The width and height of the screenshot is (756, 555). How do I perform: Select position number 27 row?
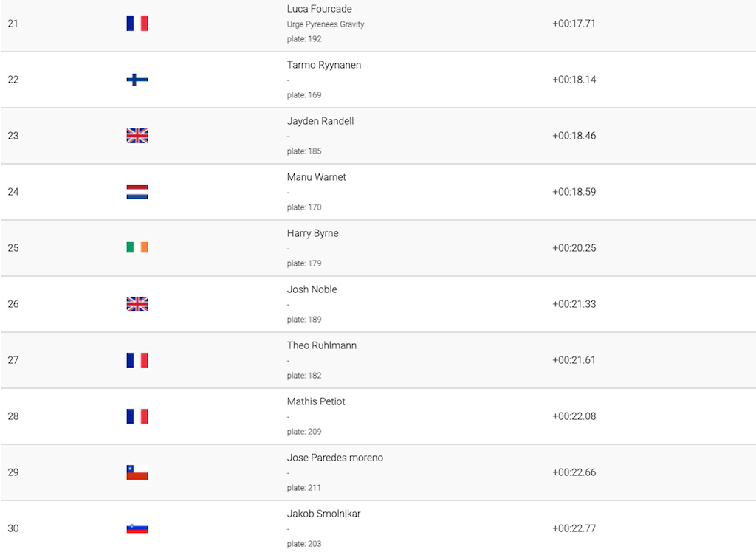378,360
